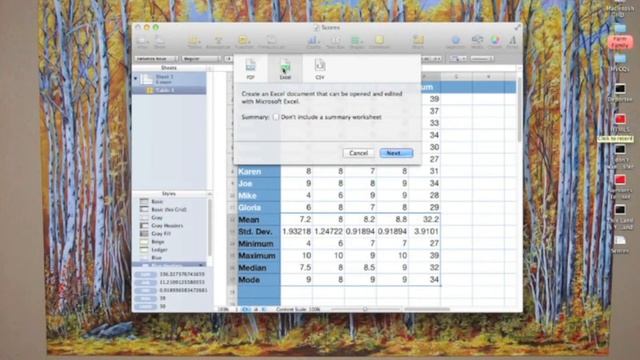The width and height of the screenshot is (640, 360).
Task: Select the Farm Family desktop folder
Action: coord(620,42)
